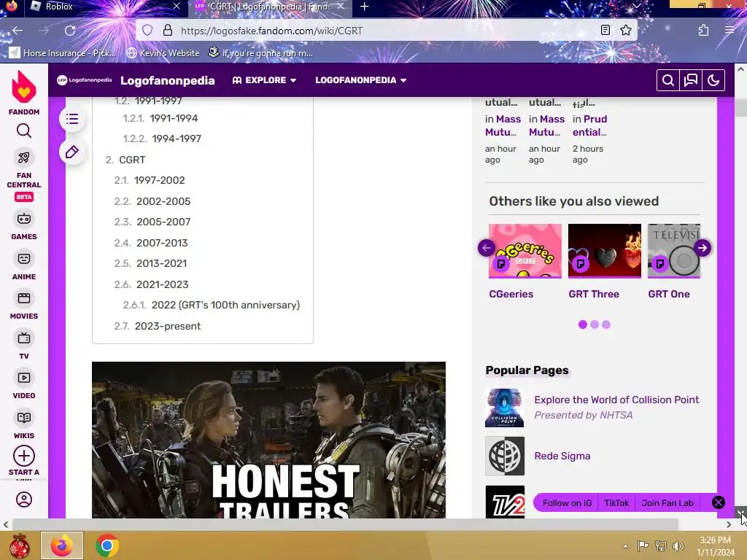Viewport: 747px width, 560px height.
Task: Open Horse Insurance bookmark
Action: coord(63,52)
